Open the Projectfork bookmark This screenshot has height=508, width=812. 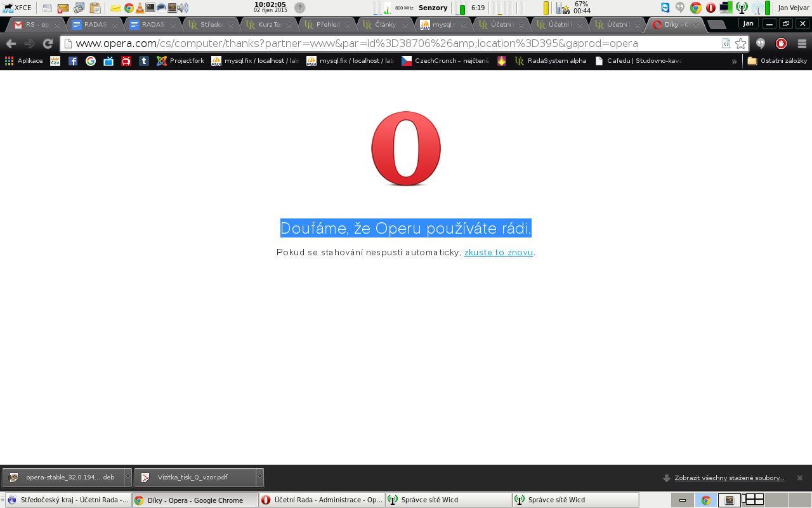pos(180,61)
